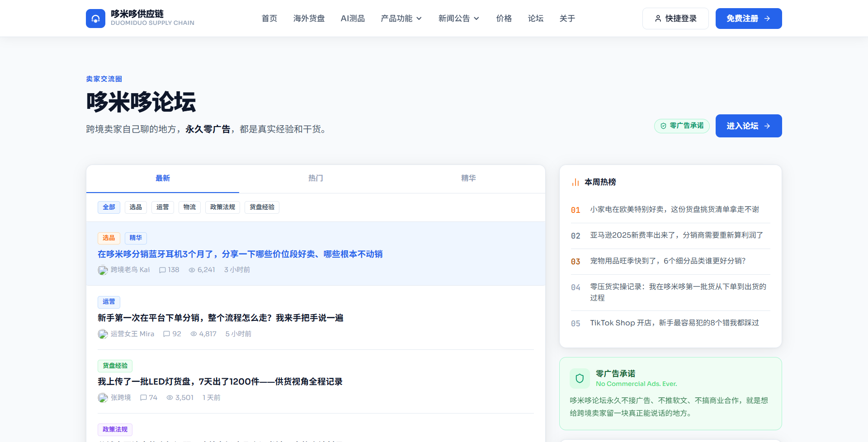
Task: Click the 进入论坛 button
Action: [x=749, y=126]
